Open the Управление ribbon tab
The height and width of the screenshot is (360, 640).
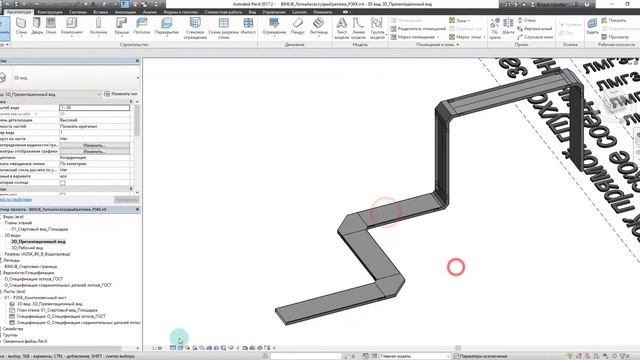click(274, 12)
